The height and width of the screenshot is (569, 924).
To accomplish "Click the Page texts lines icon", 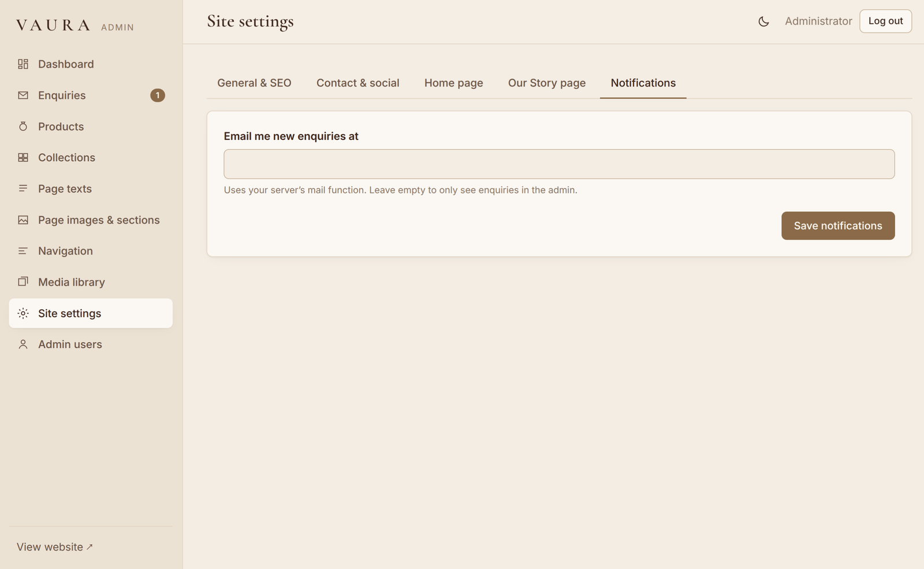I will point(23,189).
